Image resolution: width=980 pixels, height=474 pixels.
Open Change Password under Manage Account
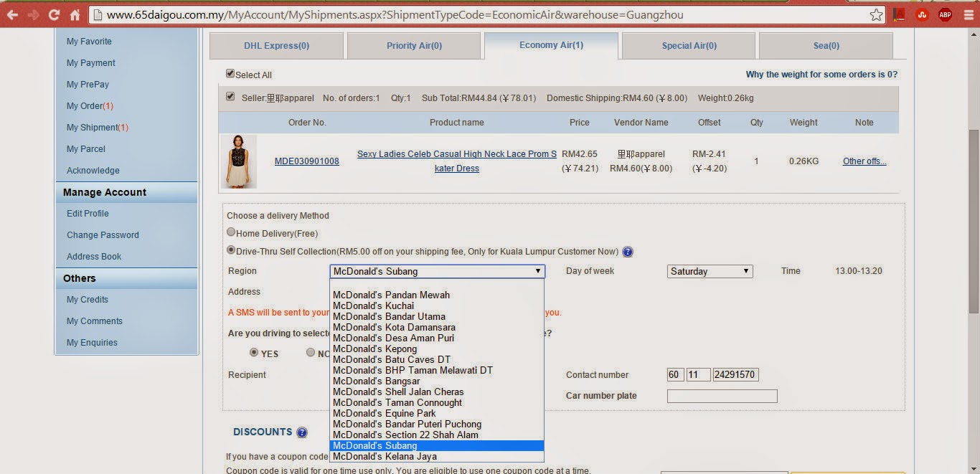[103, 235]
